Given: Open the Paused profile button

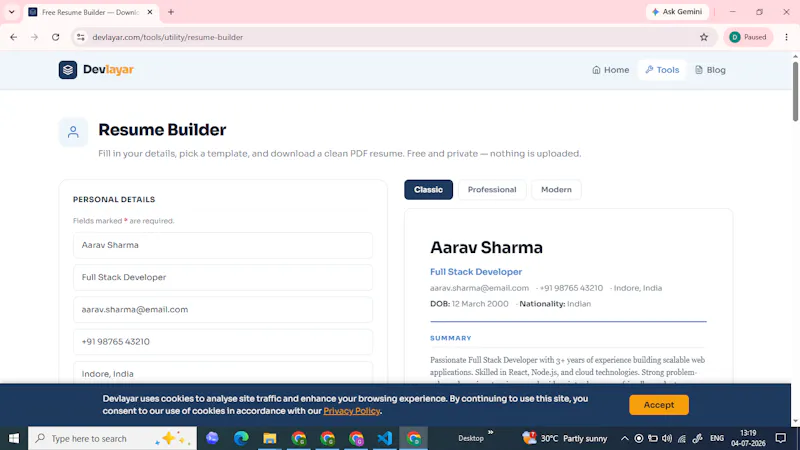Looking at the screenshot, I should coord(747,37).
